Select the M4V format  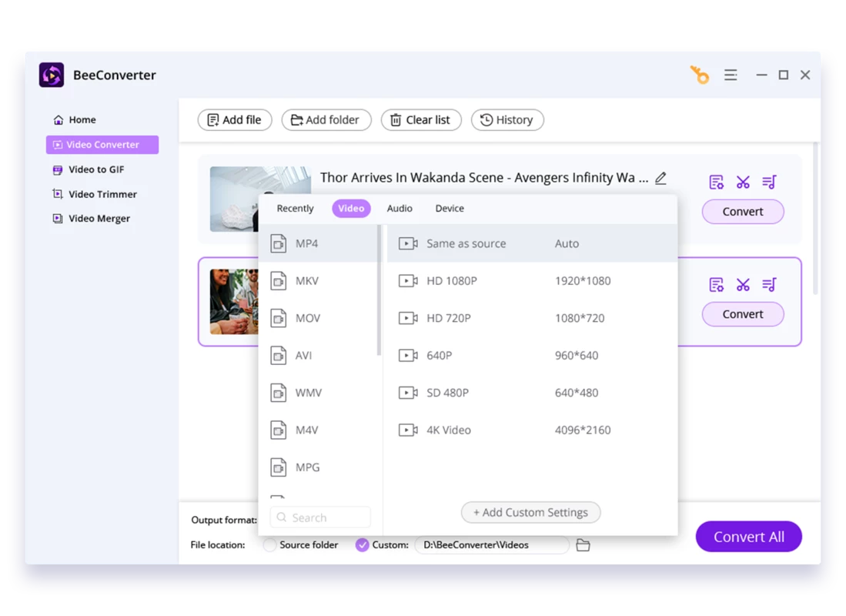tap(319, 430)
